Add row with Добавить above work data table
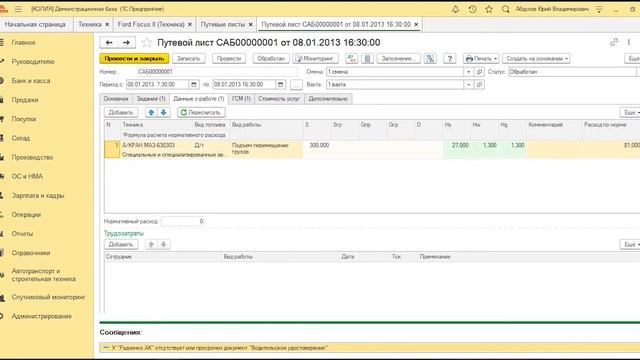This screenshot has width=640, height=360. coord(121,112)
